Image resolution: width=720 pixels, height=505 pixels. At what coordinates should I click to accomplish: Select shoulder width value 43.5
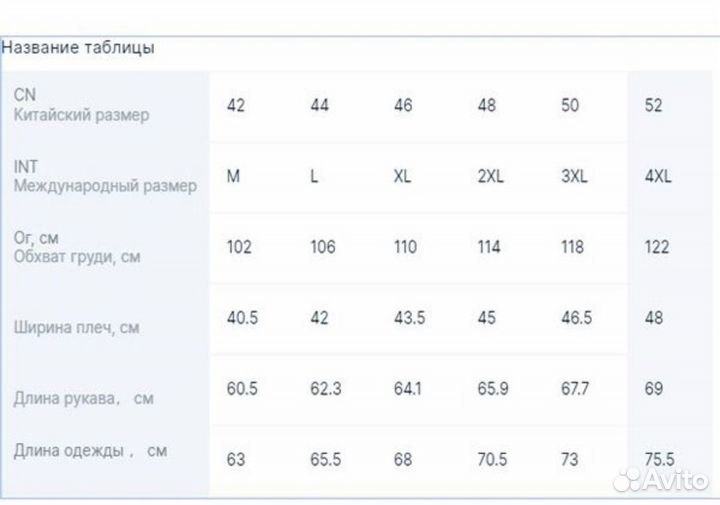[x=410, y=317]
